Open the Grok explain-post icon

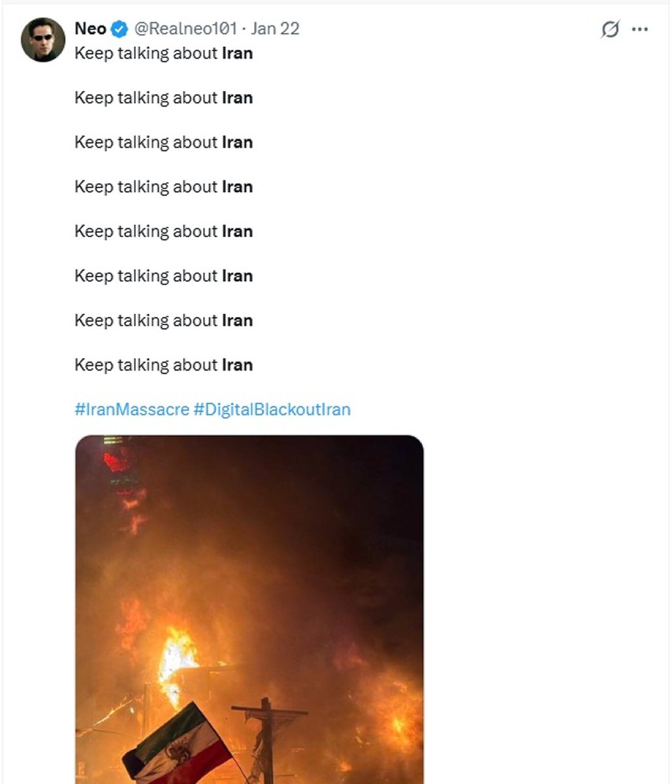pyautogui.click(x=610, y=29)
